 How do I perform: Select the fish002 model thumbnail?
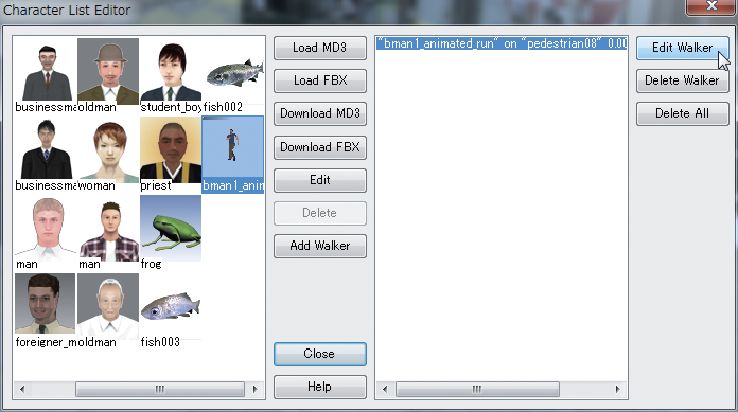click(233, 71)
